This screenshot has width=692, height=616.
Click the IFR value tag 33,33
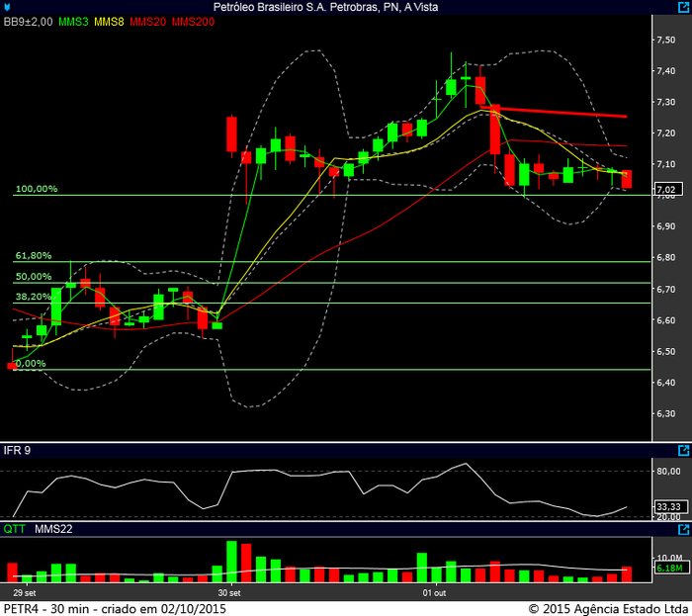(668, 506)
